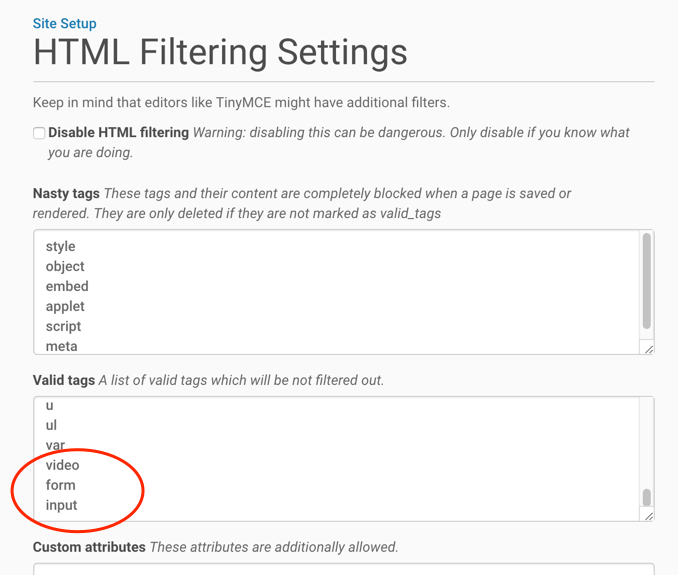Click the 'meta' line in Nasty tags
The width and height of the screenshot is (678, 575).
pos(61,346)
